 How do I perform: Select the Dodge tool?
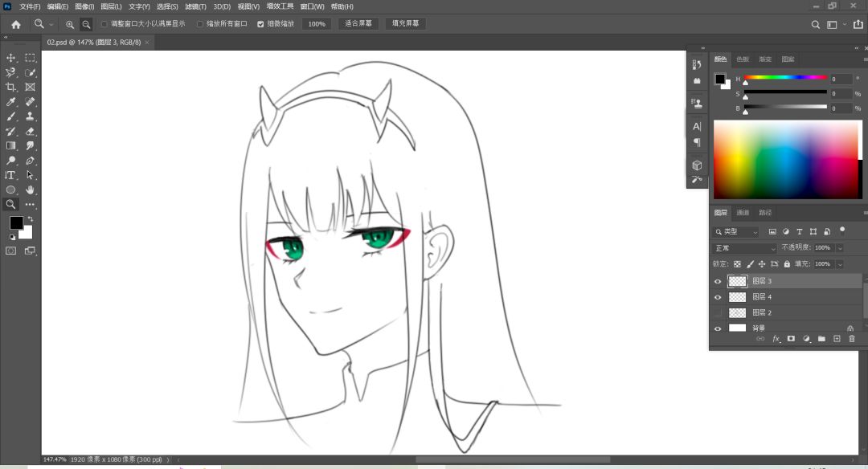[10, 161]
